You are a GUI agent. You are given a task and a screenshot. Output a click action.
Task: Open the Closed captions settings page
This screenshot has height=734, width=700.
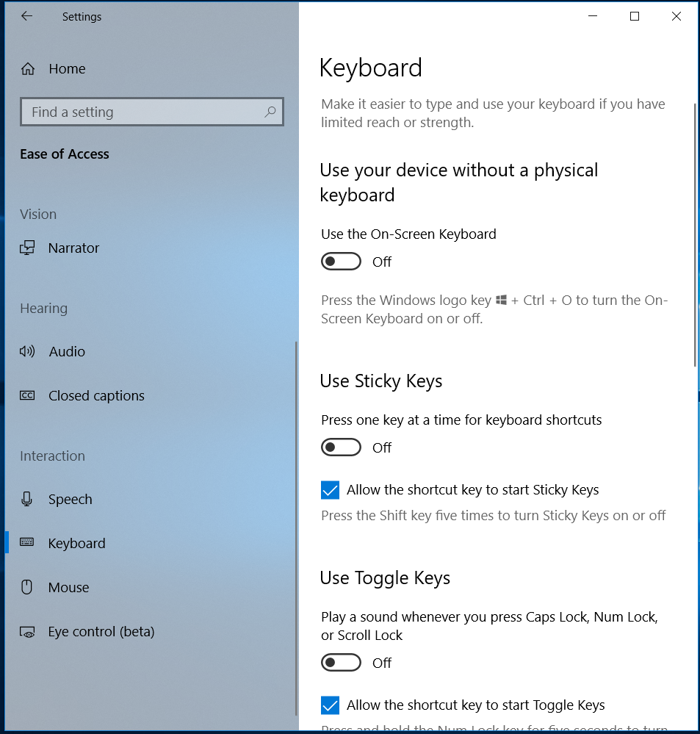96,396
